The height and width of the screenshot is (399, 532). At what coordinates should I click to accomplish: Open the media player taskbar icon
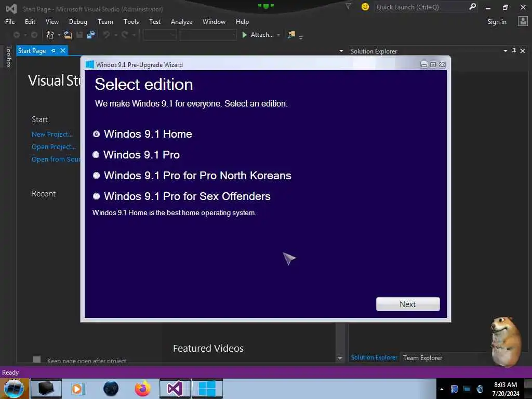(77, 389)
